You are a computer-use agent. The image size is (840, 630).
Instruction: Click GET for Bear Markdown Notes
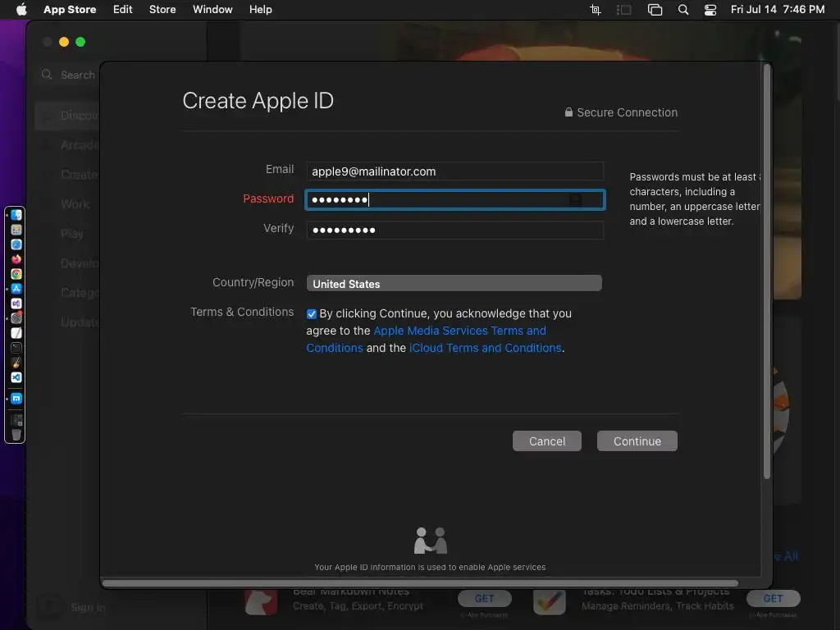click(x=485, y=598)
